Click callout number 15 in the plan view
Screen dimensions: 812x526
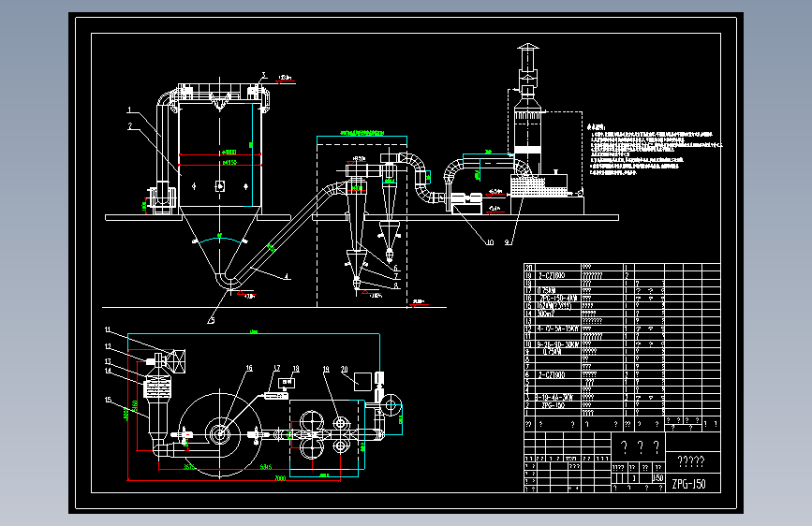pyautogui.click(x=108, y=400)
